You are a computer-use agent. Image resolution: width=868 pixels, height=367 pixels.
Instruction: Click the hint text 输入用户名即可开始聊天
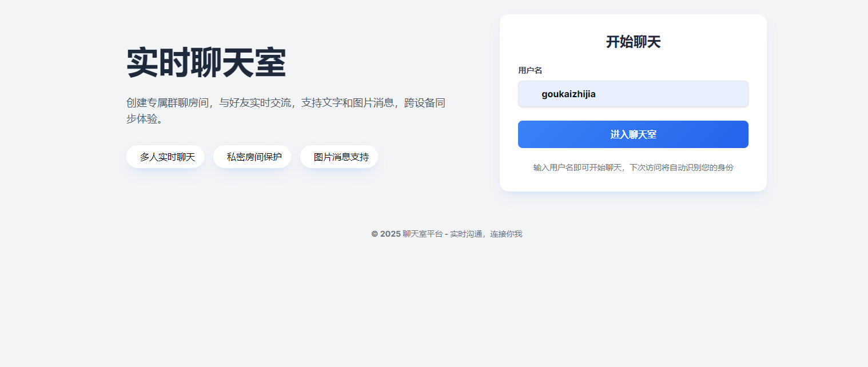(x=578, y=167)
